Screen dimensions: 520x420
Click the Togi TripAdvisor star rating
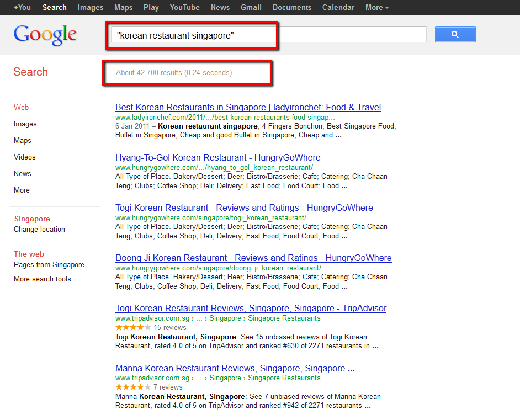click(133, 327)
